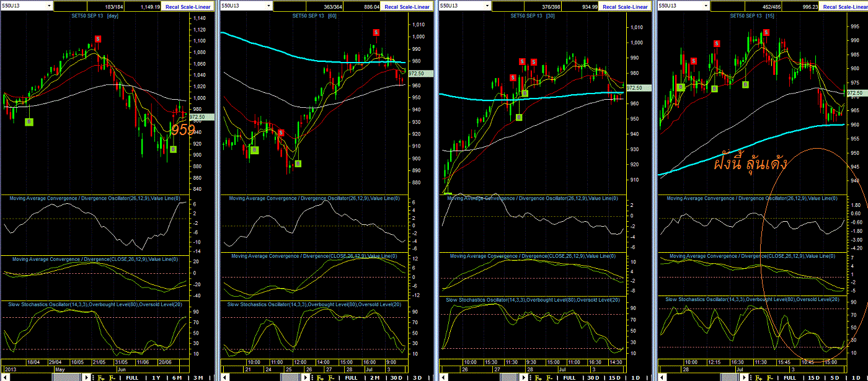This screenshot has width=868, height=381.
Task: Click the 60-minute chart scrollbar thumb
Action: point(291,377)
